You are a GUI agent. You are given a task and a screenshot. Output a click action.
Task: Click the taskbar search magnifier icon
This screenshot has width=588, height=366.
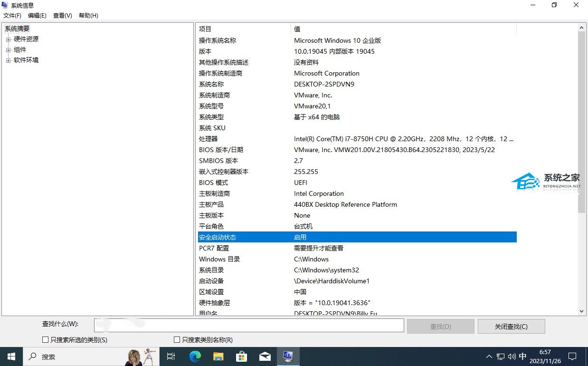click(33, 356)
